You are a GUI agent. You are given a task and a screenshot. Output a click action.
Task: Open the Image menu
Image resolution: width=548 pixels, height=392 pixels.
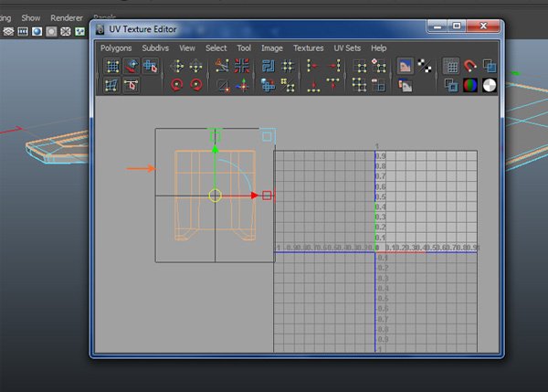(x=272, y=48)
